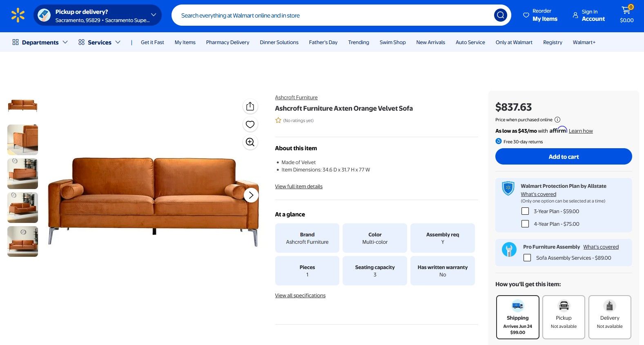The image size is (644, 345).
Task: Click the price info circle icon
Action: tap(557, 120)
